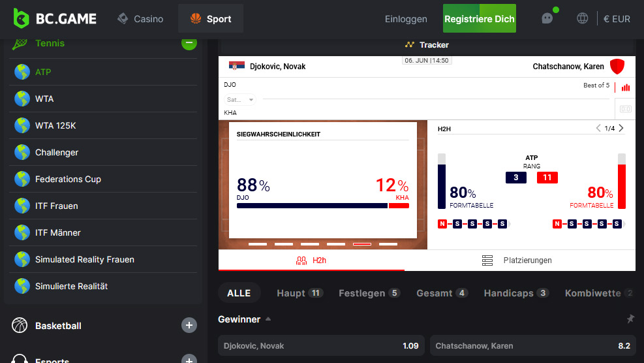Select the last carousel slide indicator

[x=388, y=244]
